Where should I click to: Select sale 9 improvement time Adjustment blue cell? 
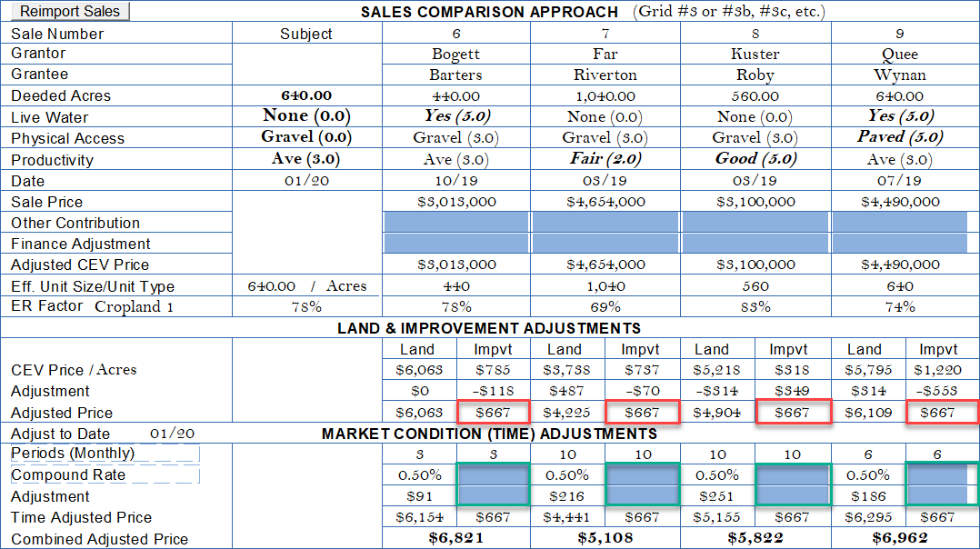pyautogui.click(x=942, y=496)
